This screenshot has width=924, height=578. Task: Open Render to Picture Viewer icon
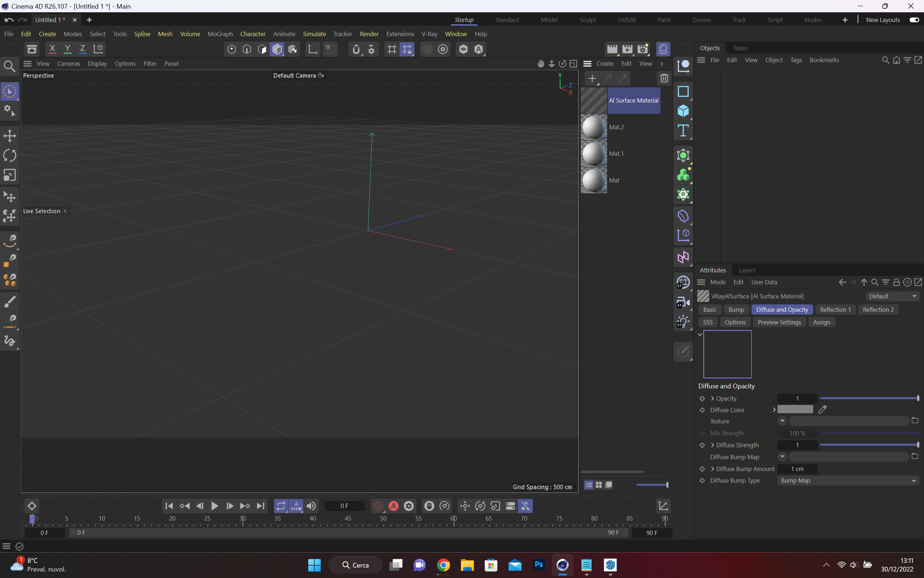point(627,49)
